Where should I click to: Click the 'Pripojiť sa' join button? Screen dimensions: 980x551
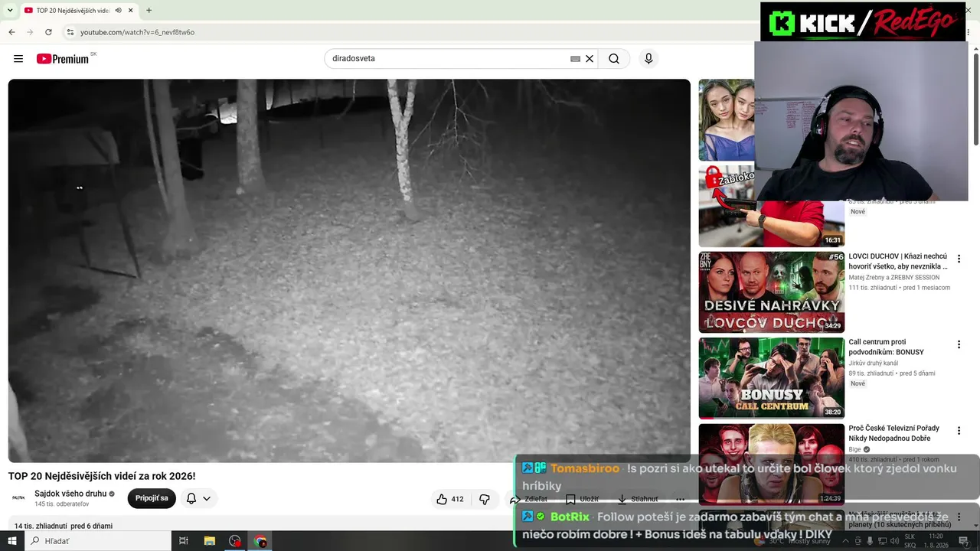tap(152, 498)
